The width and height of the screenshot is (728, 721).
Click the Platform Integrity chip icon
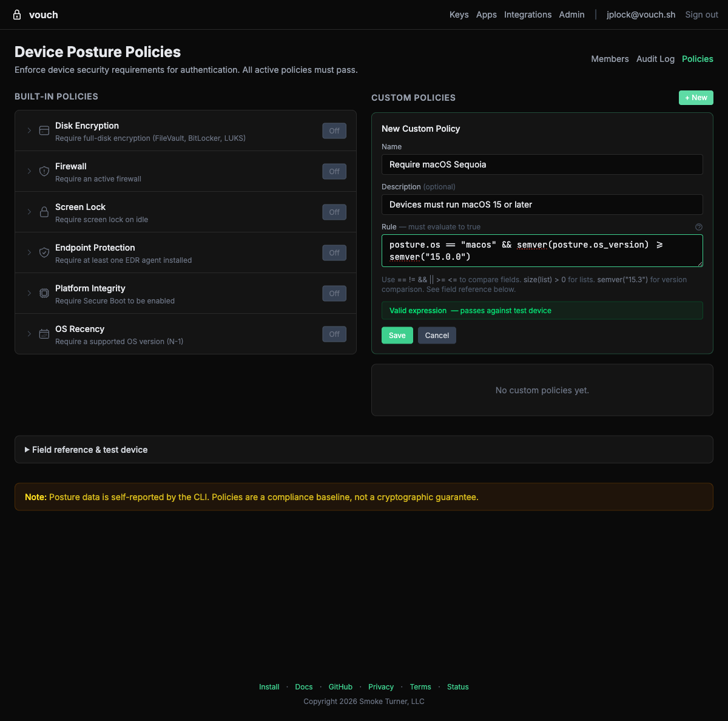44,293
